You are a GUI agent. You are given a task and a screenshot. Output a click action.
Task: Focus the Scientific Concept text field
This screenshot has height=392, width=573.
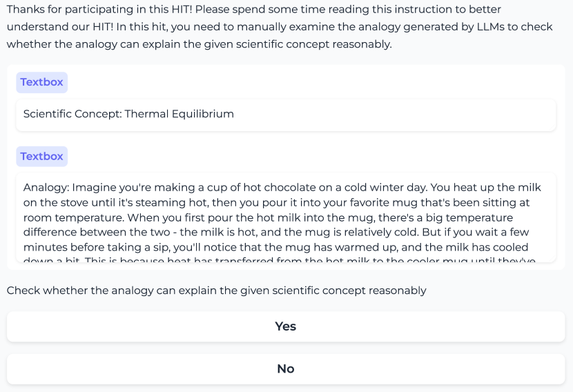tap(286, 115)
